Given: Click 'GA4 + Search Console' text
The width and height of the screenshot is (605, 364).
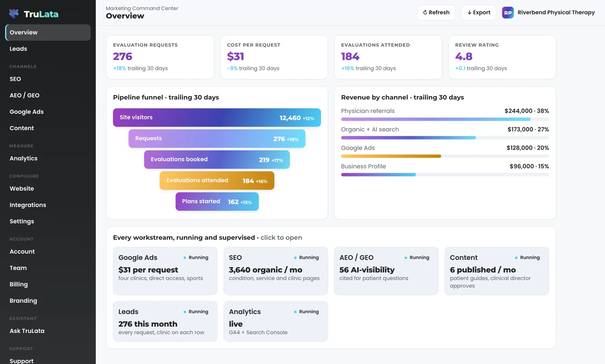Looking at the screenshot, I should (258, 333).
